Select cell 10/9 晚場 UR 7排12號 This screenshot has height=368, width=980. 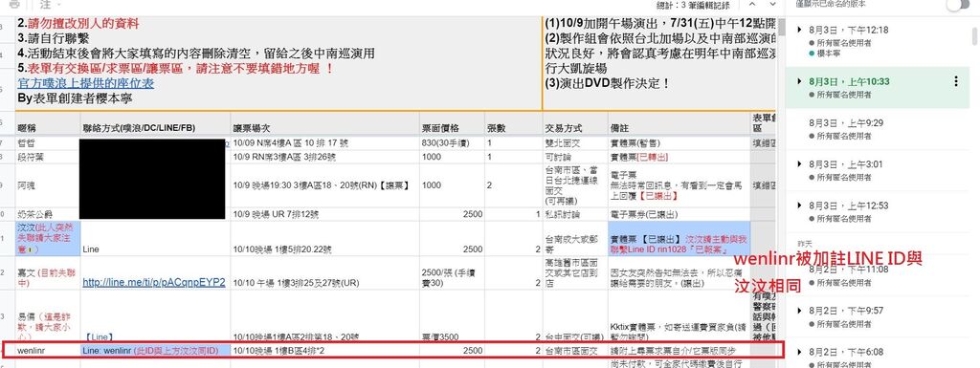[324, 214]
